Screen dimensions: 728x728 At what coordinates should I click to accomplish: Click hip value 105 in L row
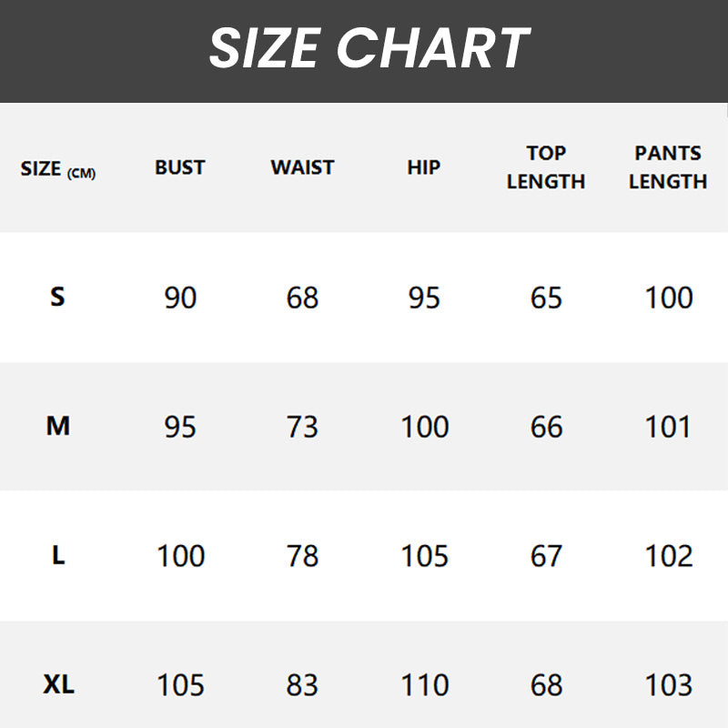(x=425, y=556)
